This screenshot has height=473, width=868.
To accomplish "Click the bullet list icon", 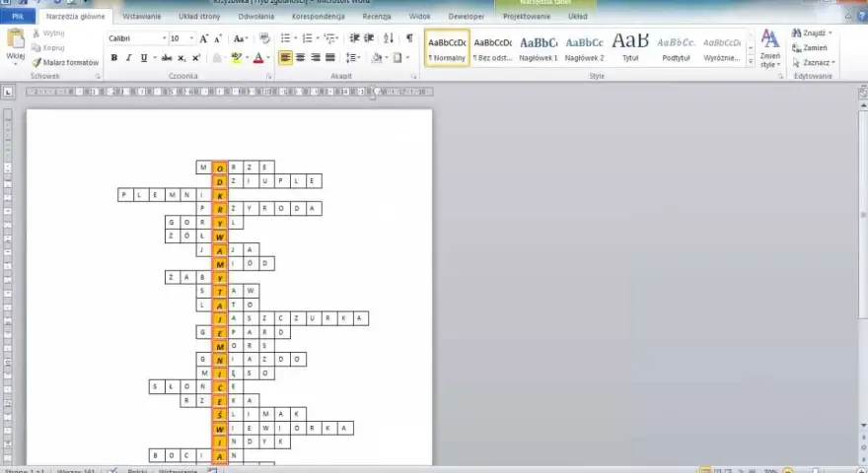I will 286,38.
